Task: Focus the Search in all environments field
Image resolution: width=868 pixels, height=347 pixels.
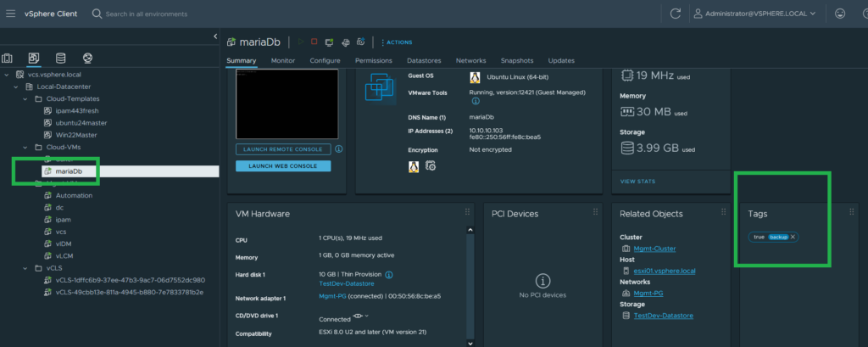Action: pyautogui.click(x=147, y=14)
